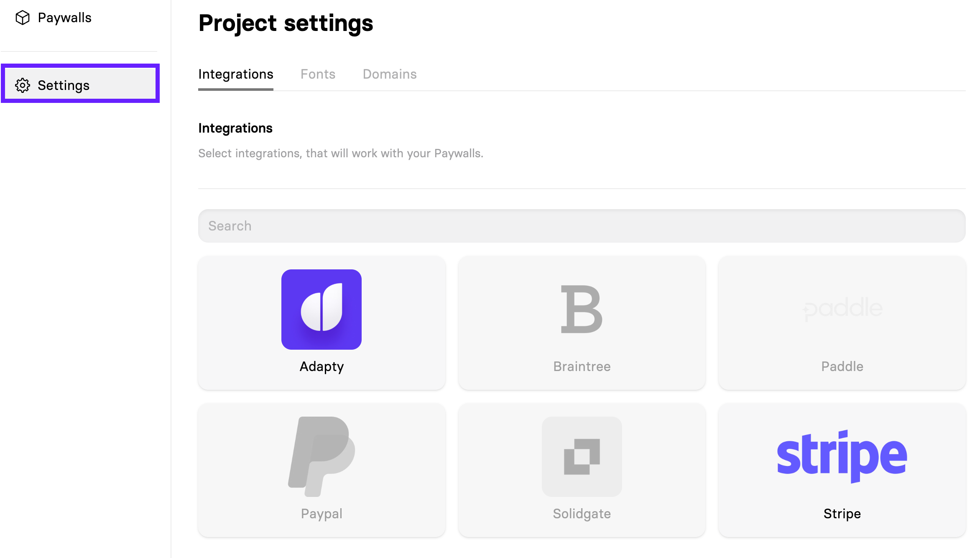This screenshot has width=980, height=558.
Task: Click the Solidgate squares logo
Action: 582,456
